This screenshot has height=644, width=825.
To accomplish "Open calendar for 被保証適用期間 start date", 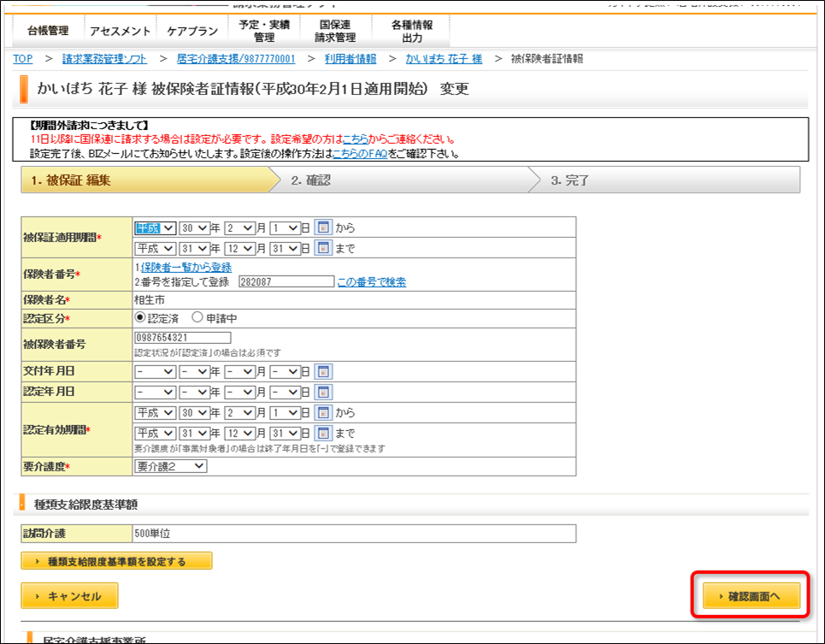I will [x=323, y=227].
